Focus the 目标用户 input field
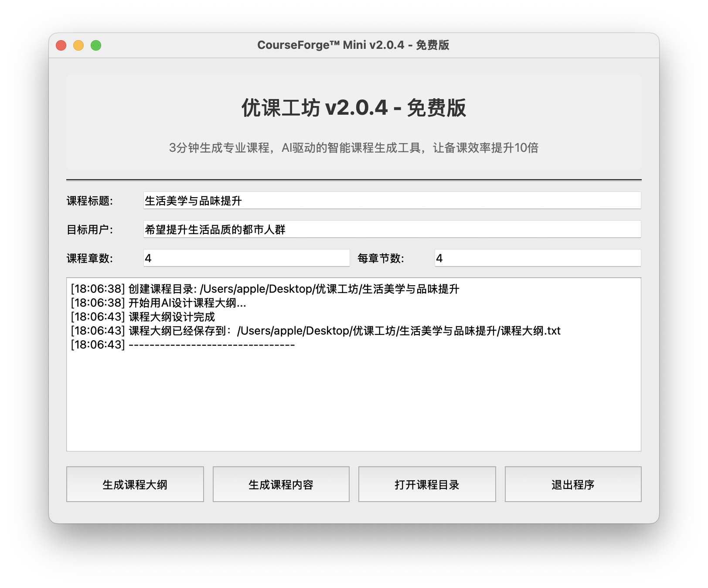The image size is (708, 588). (x=392, y=229)
